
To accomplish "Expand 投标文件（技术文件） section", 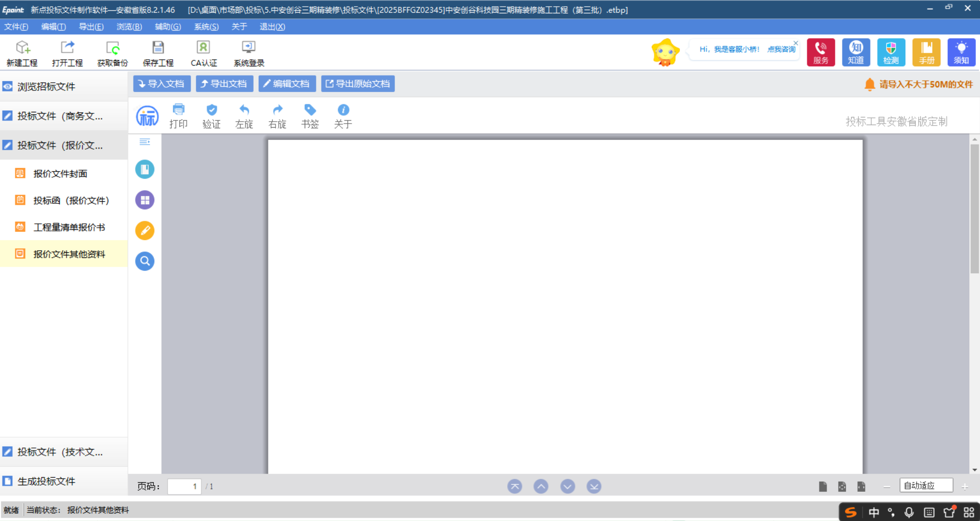I will coord(60,452).
